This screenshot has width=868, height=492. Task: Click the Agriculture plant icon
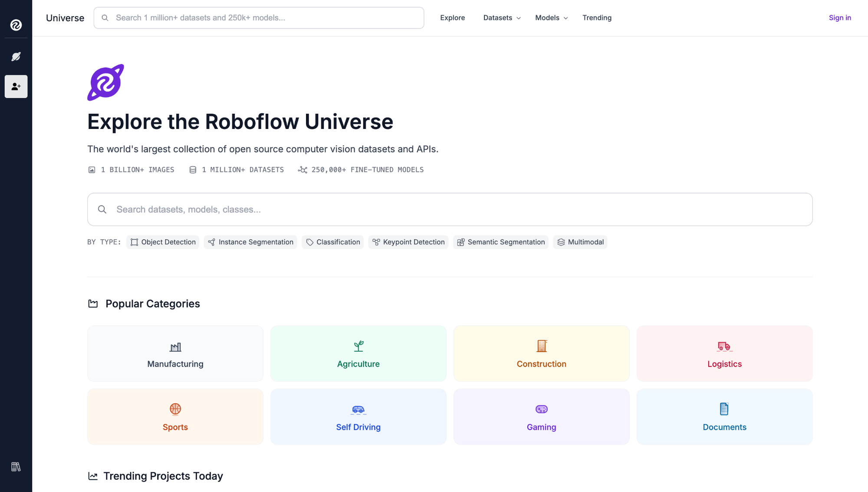point(358,346)
